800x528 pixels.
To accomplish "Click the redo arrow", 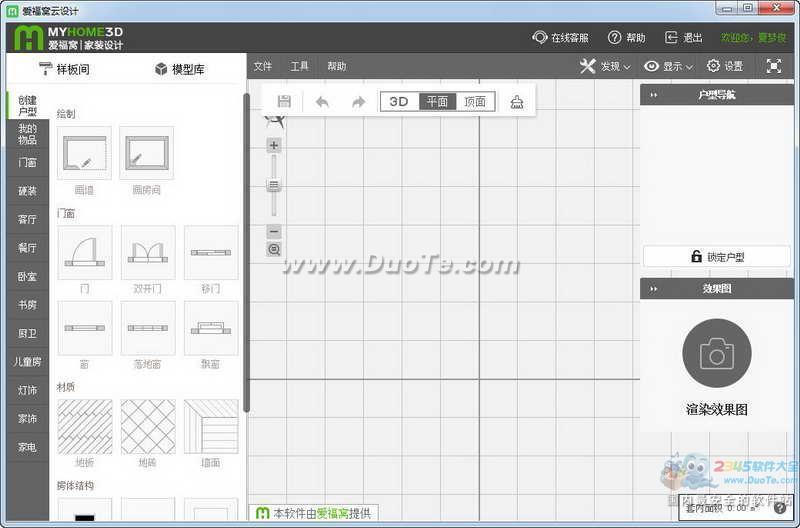I will click(x=359, y=102).
